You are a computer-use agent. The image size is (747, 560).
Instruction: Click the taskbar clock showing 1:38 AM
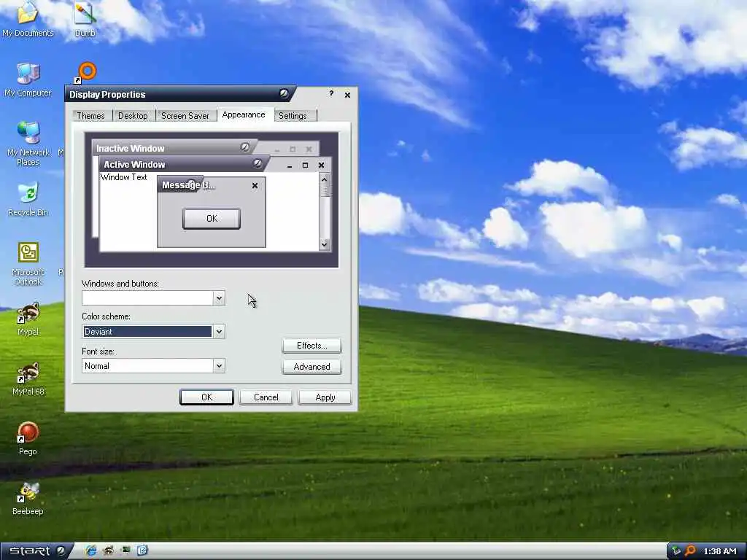[720, 551]
